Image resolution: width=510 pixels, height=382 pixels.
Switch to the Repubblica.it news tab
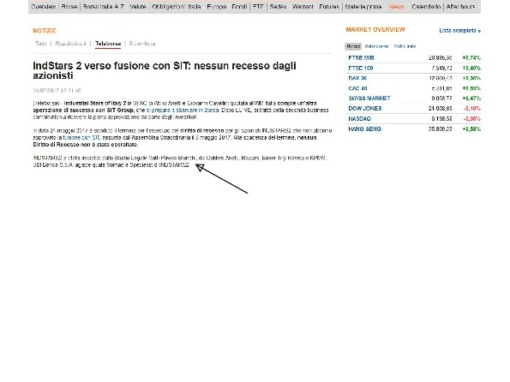(x=71, y=44)
